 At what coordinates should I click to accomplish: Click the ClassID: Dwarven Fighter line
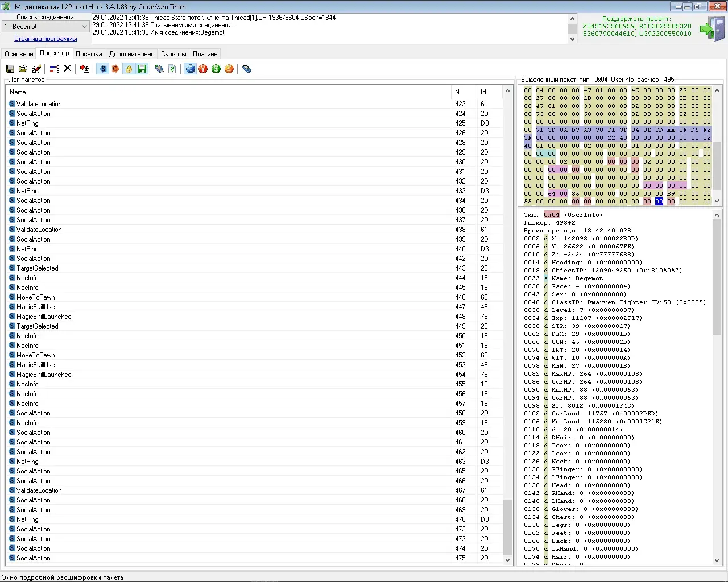614,302
